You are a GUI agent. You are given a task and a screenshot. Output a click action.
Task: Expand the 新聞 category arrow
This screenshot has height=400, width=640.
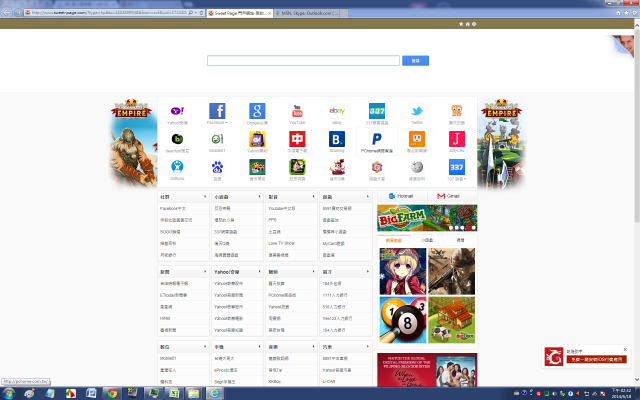205,271
